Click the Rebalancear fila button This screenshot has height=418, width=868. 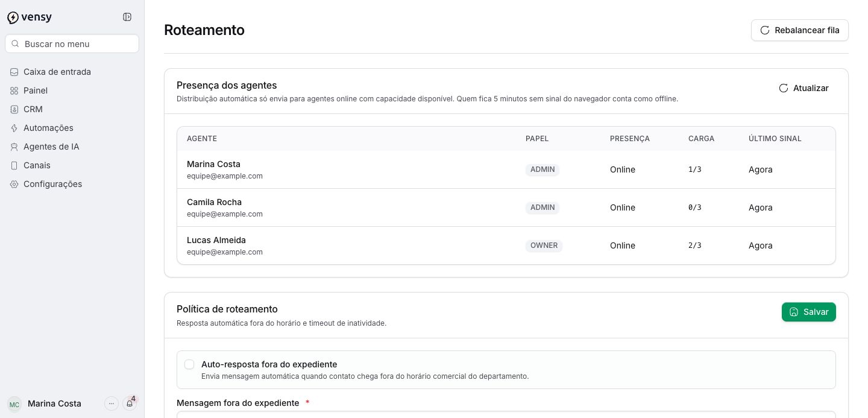pos(800,30)
